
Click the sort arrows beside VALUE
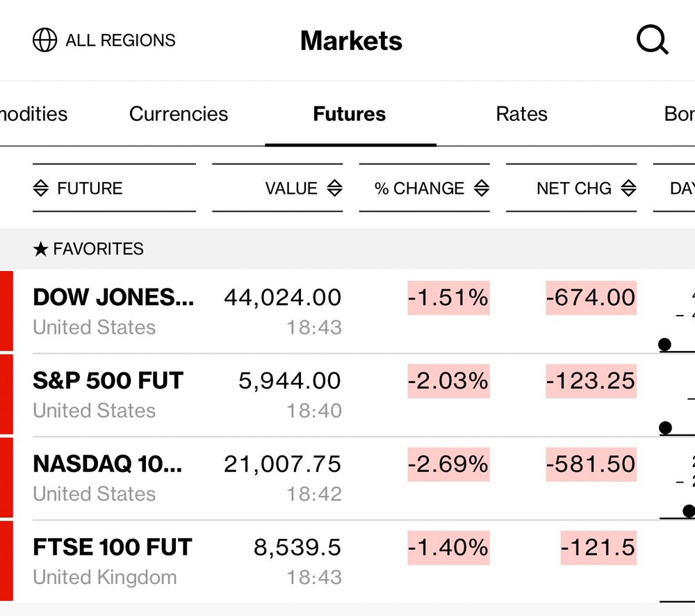tap(334, 188)
